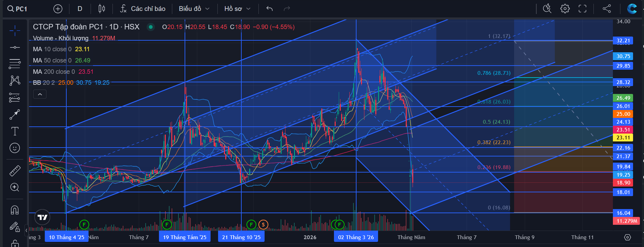Click the 0.236 (19.88) Fibonacci label
Screen dimensions: 644x247
(x=494, y=167)
